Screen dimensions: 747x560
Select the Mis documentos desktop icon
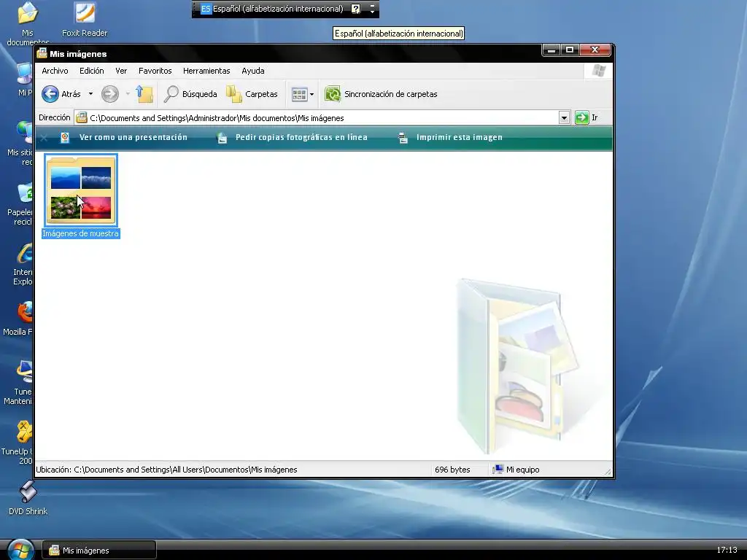point(27,23)
